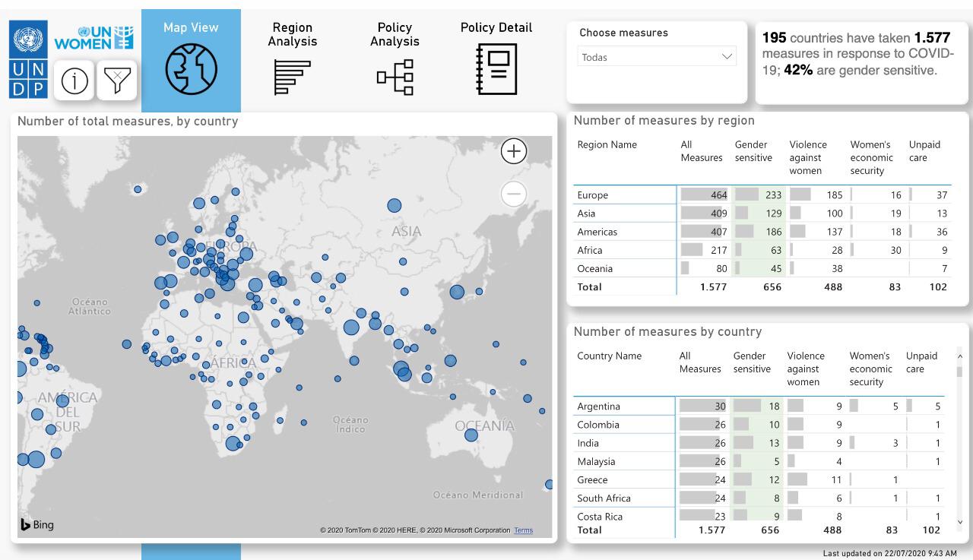This screenshot has height=560, width=973.
Task: Click the UNDP logo
Action: coord(29,59)
